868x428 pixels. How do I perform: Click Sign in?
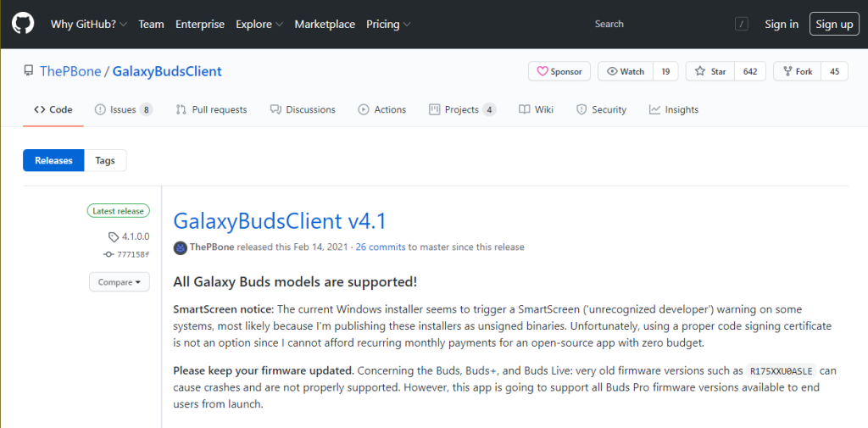[x=782, y=25]
